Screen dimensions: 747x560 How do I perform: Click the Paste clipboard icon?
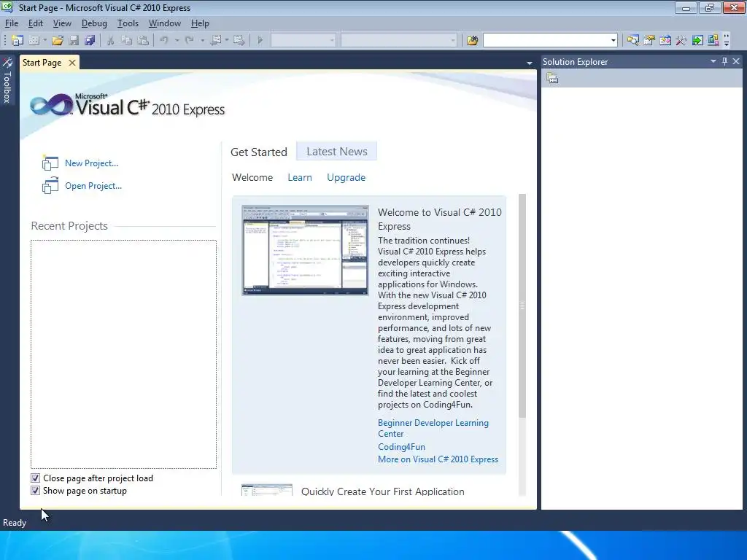tap(142, 41)
